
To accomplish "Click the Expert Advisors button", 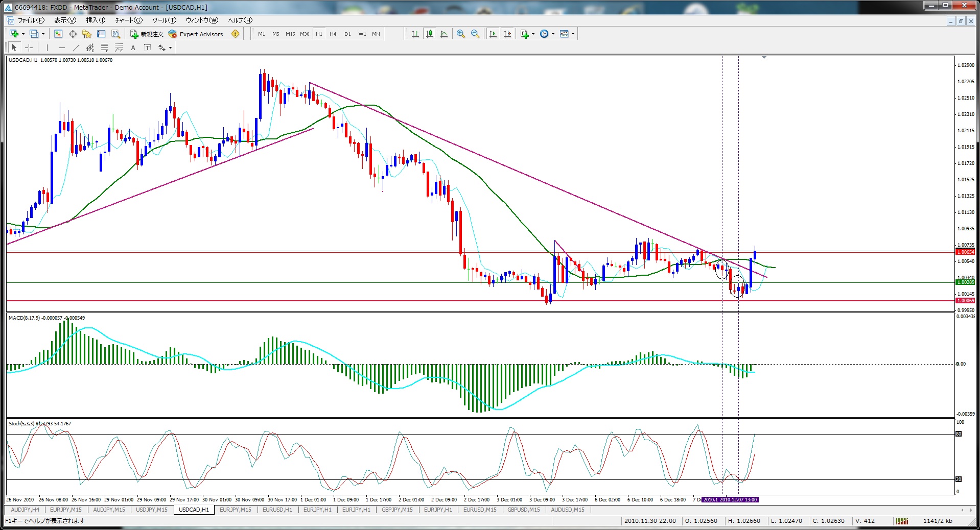I will pyautogui.click(x=196, y=34).
